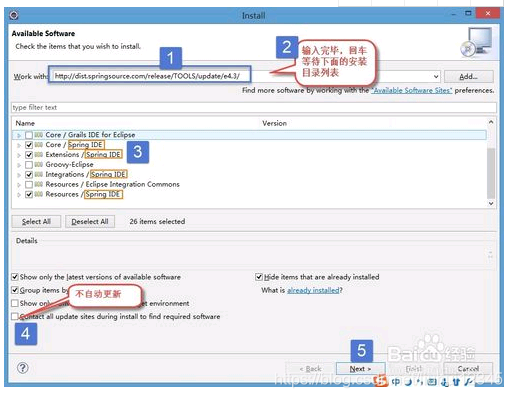This screenshot has width=513, height=398.
Task: Close the Install dialog
Action: 488,14
